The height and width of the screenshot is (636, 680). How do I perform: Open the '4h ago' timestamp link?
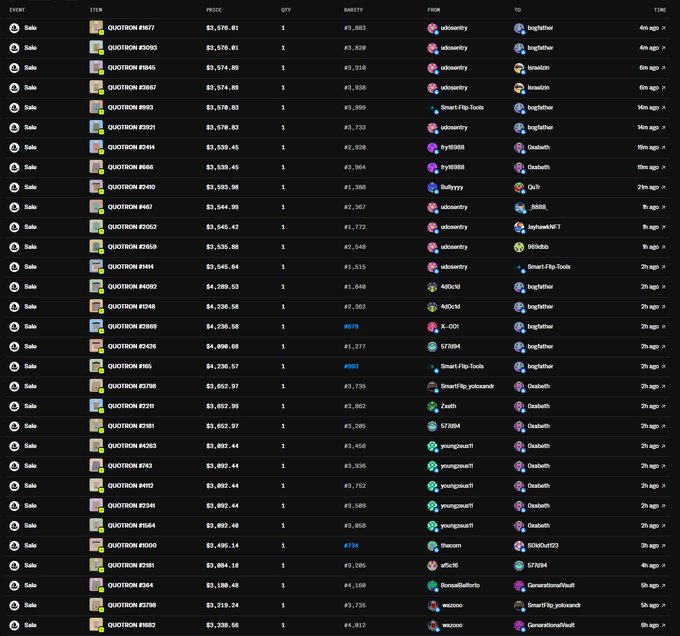(x=650, y=565)
